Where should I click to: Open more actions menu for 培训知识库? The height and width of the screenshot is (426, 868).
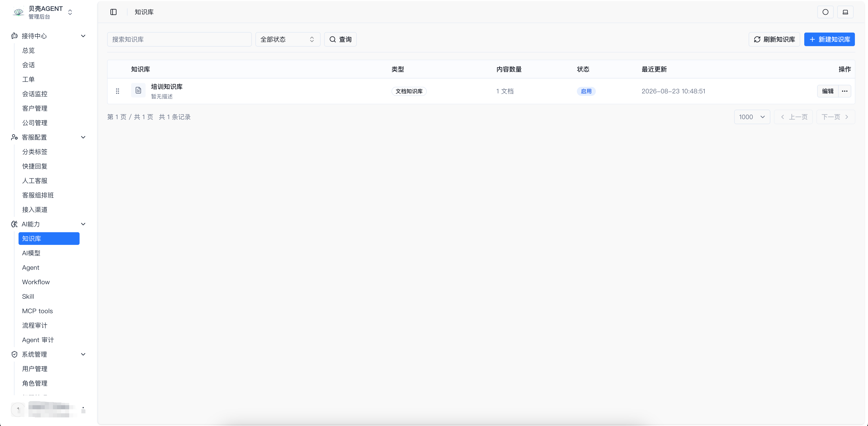click(844, 91)
